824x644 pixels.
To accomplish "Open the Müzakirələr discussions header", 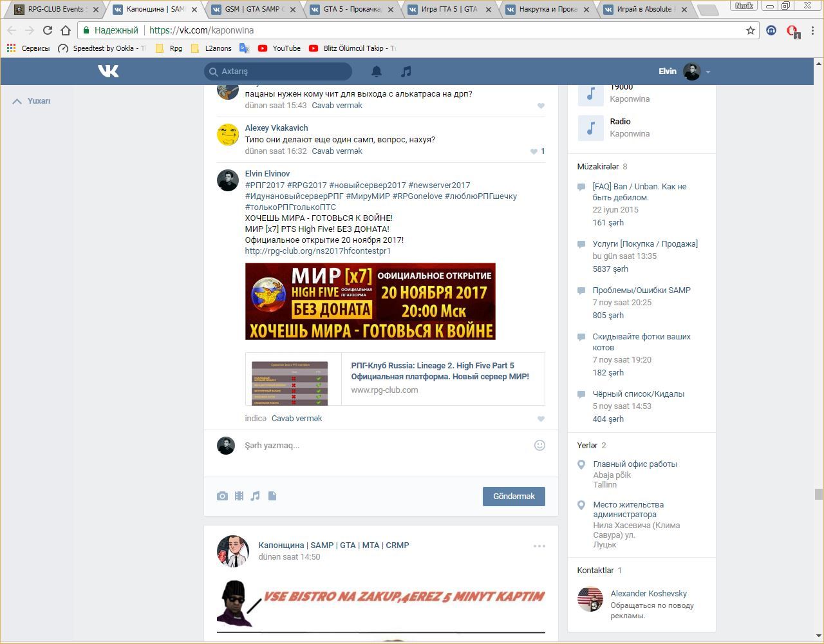I will click(602, 167).
